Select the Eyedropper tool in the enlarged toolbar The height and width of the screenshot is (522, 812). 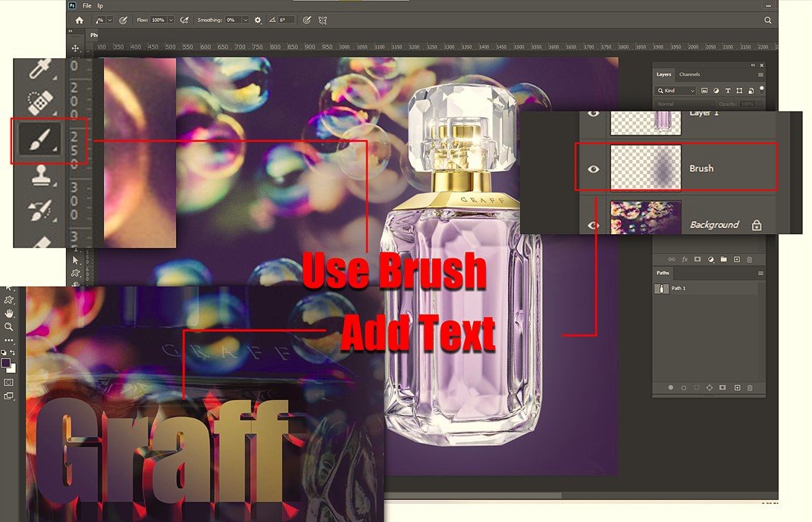point(41,70)
